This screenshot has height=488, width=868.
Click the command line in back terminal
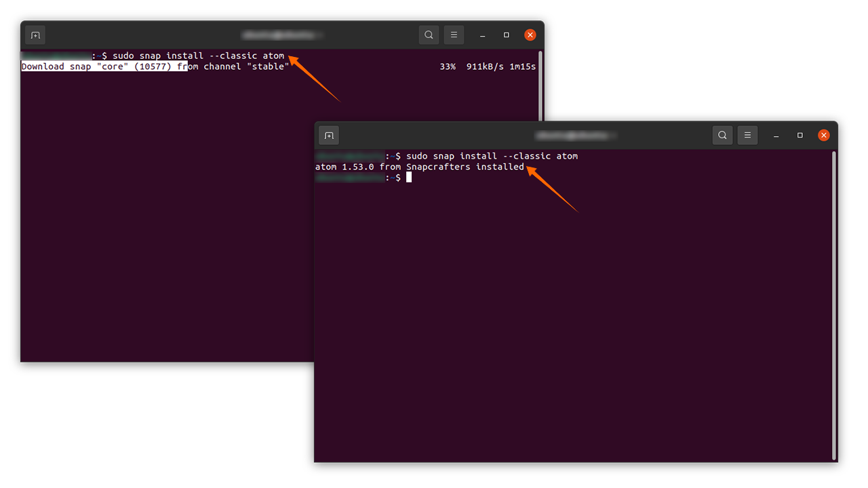click(x=199, y=56)
